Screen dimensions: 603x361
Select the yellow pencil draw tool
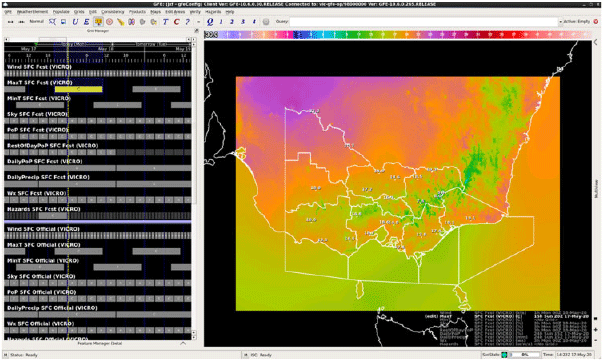coord(121,22)
